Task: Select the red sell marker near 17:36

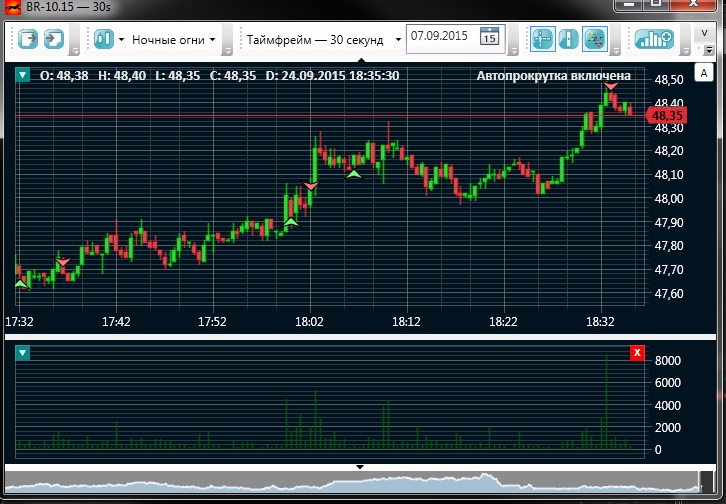Action: (63, 262)
